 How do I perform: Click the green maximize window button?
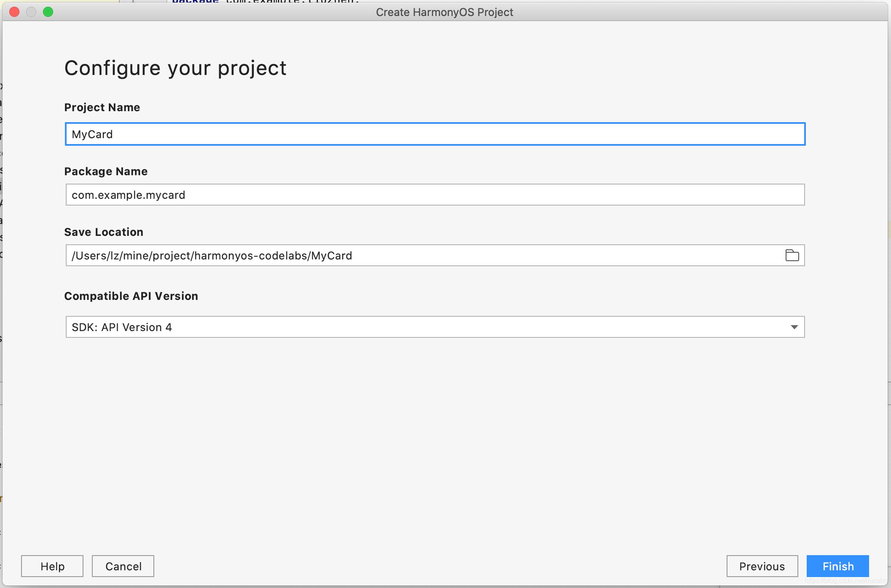coord(48,12)
